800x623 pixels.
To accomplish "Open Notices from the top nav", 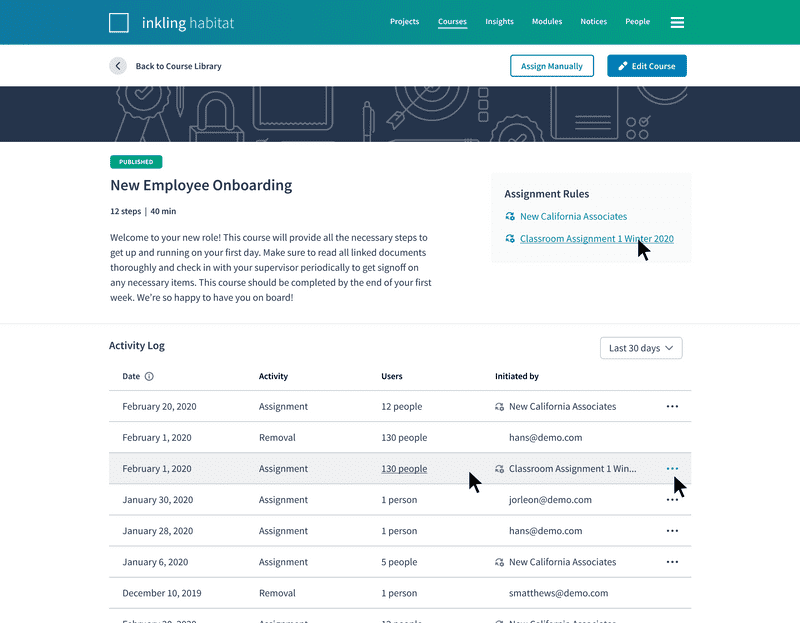I will tap(593, 21).
